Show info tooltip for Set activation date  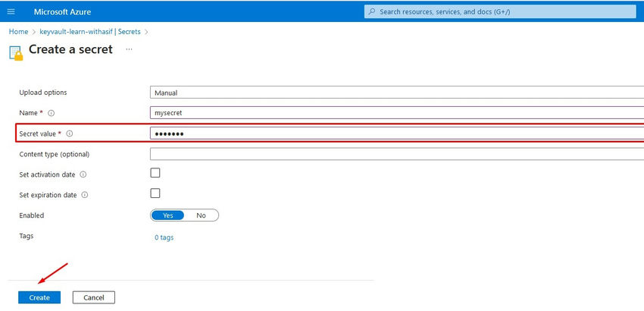(x=83, y=174)
